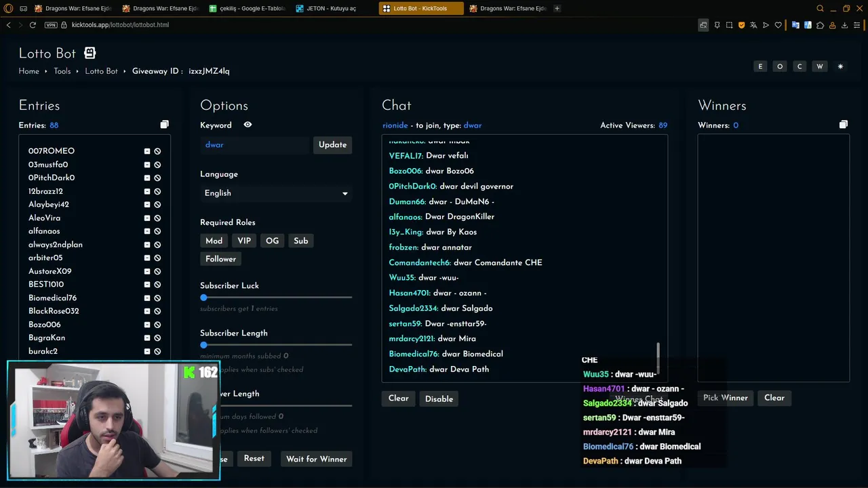Open the Opera main menu icon
The width and height of the screenshot is (868, 488).
8,8
